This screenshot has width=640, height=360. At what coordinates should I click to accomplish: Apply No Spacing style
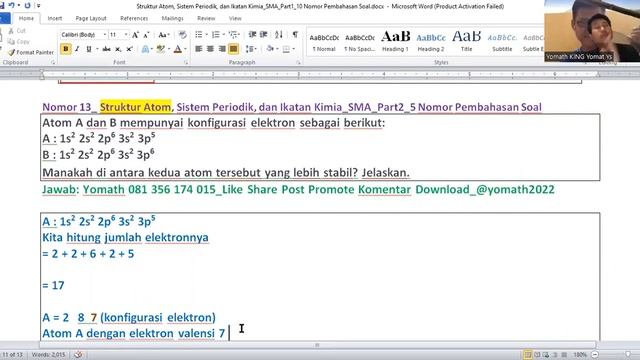coord(360,42)
